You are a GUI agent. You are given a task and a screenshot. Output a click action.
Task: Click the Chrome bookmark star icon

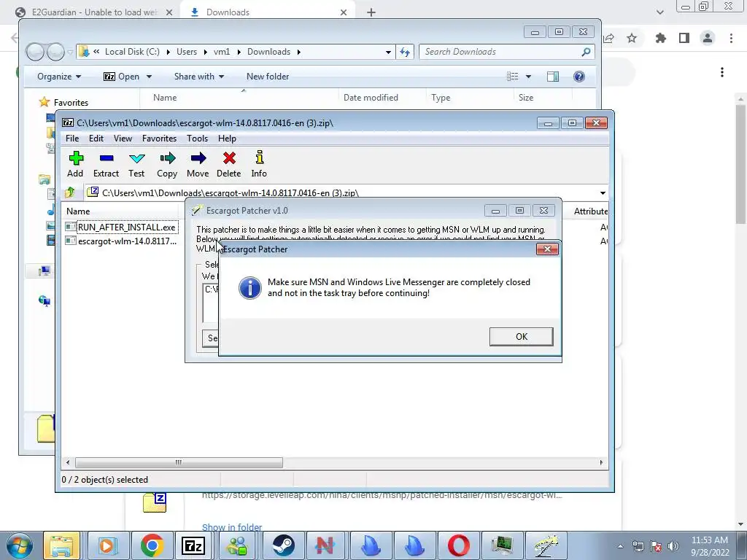[x=632, y=38]
